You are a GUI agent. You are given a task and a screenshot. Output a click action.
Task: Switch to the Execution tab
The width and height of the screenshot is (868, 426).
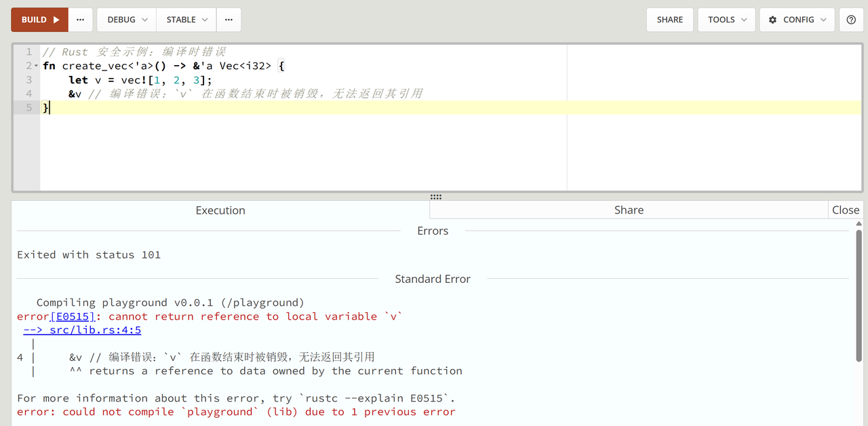click(220, 210)
